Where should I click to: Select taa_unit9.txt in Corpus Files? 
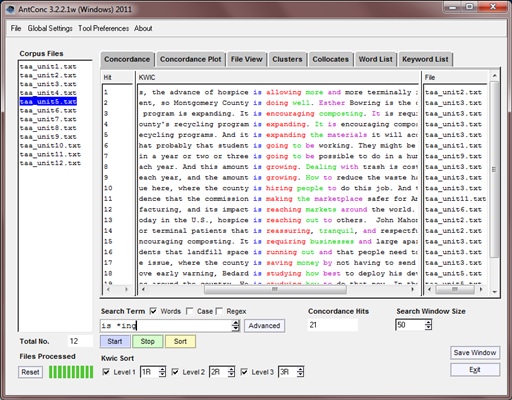tap(48, 137)
